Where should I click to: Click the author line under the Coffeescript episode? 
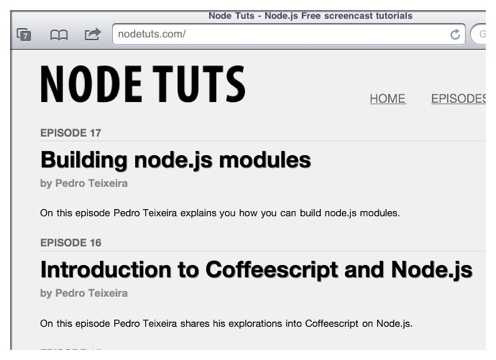click(x=84, y=293)
